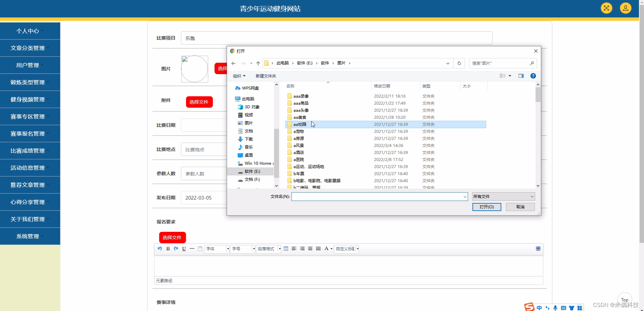Screen dimensions: 644x311
Task: Click the 取消 button in dialog
Action: (520, 207)
